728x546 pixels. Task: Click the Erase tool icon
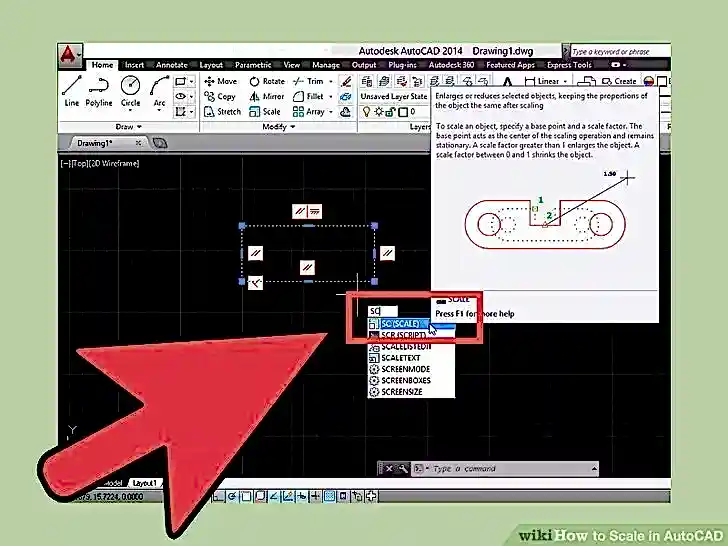(345, 82)
